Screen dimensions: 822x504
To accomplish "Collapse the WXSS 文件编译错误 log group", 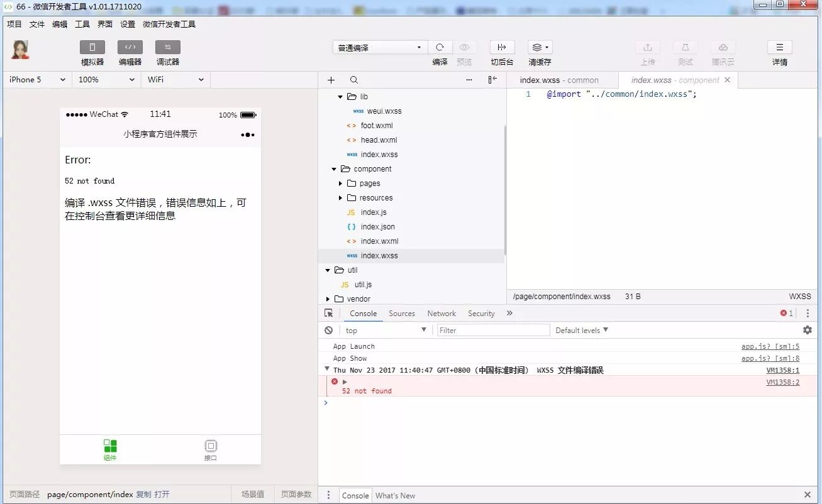I will coord(326,370).
